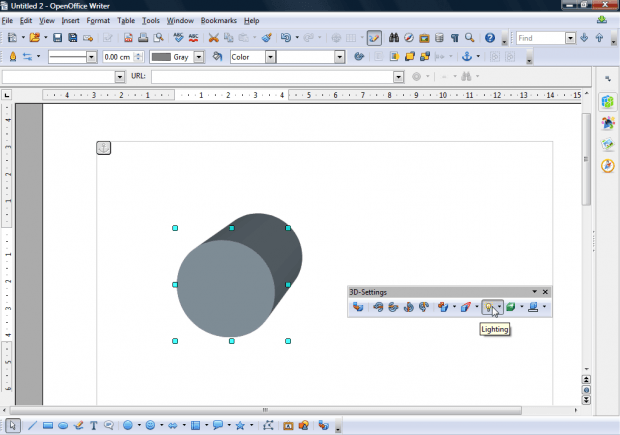Select the Rectangle drawing tool

48,425
